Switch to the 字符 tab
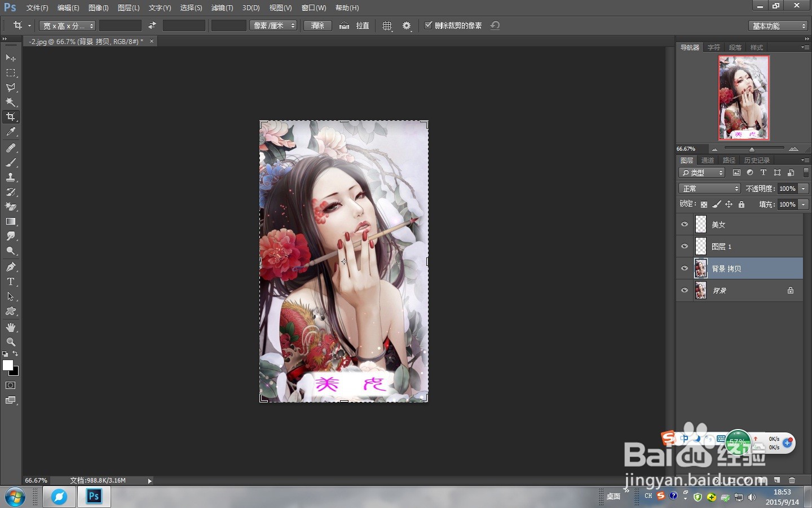This screenshot has height=508, width=812. pyautogui.click(x=714, y=47)
